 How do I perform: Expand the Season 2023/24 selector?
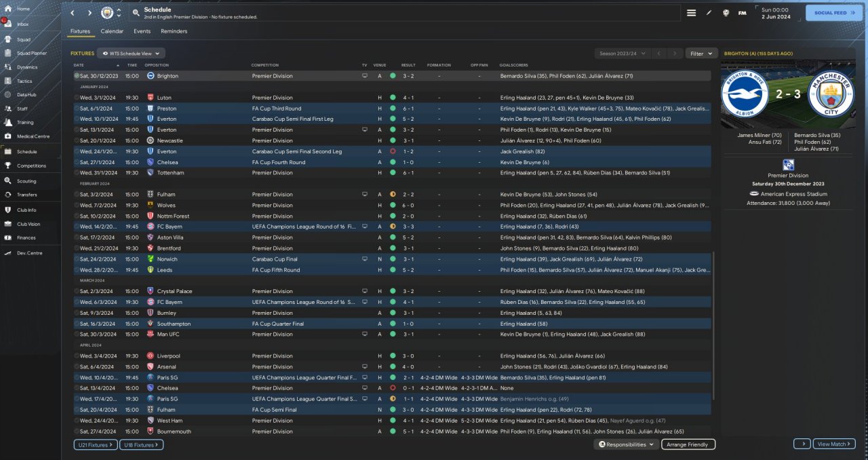pos(622,53)
